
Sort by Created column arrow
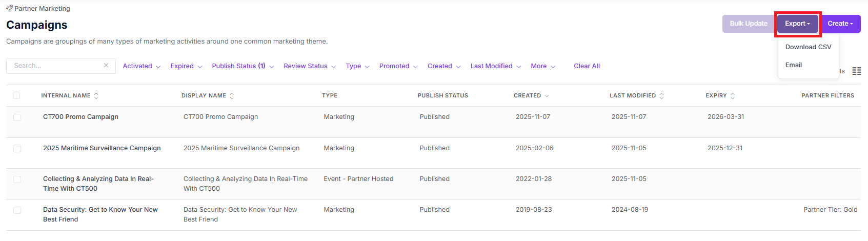(x=547, y=96)
